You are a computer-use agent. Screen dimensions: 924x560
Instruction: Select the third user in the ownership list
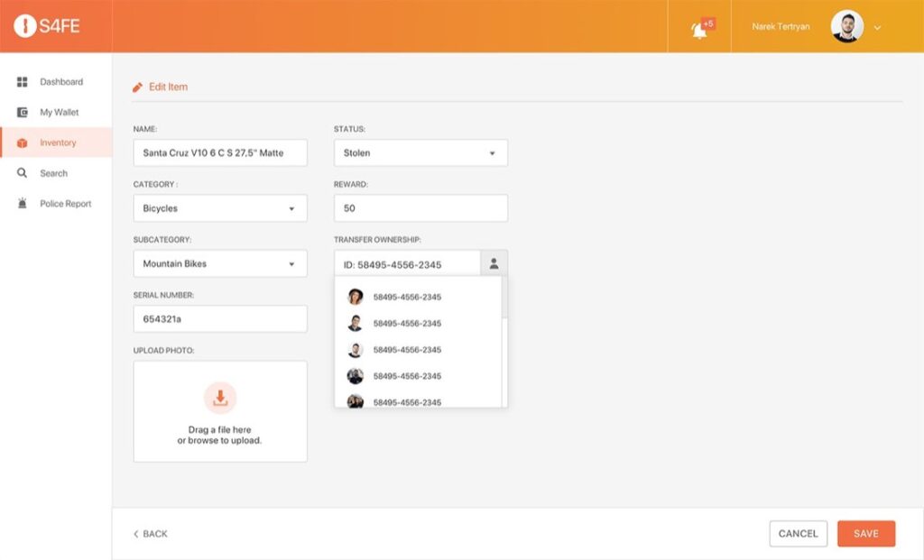tap(418, 350)
